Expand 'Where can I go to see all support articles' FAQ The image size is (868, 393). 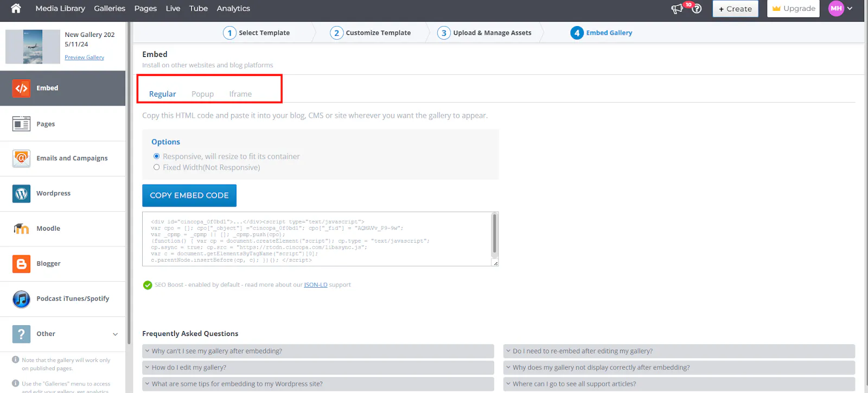coord(679,384)
